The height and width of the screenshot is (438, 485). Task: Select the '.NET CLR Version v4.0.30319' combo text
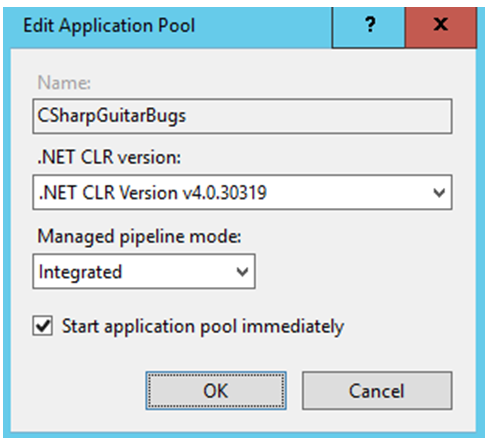click(153, 193)
